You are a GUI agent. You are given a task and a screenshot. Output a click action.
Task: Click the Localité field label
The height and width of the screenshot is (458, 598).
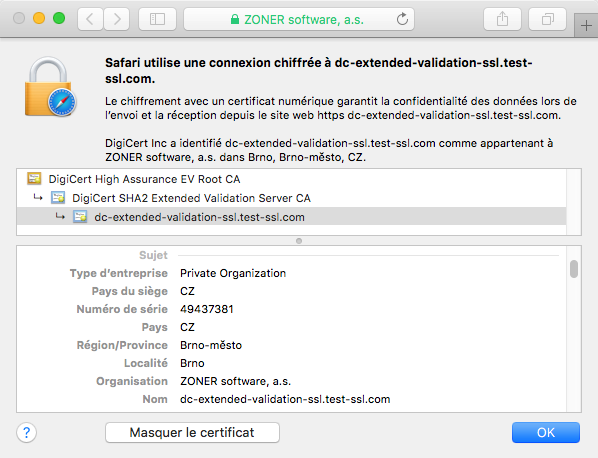click(146, 363)
